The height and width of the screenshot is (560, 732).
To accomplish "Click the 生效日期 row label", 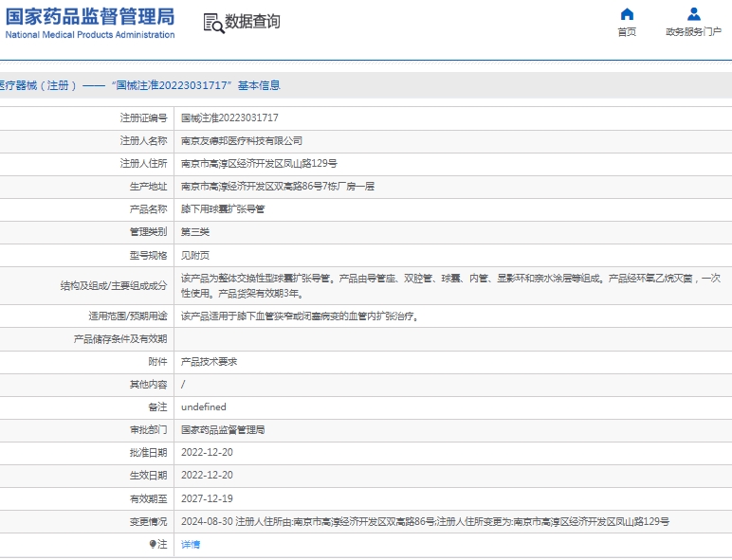I will click(148, 476).
